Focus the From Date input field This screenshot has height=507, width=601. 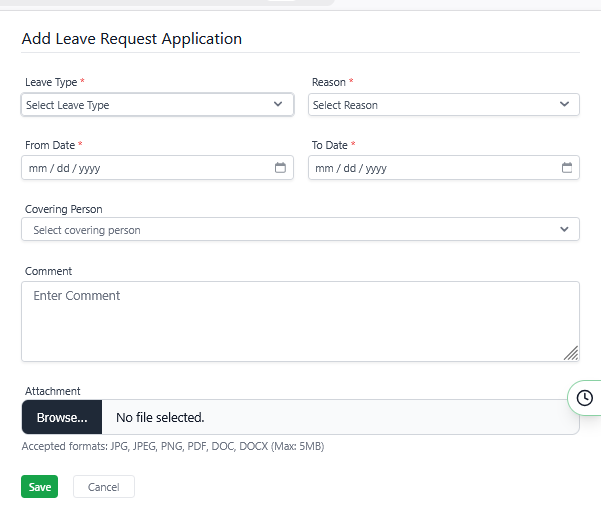point(158,167)
